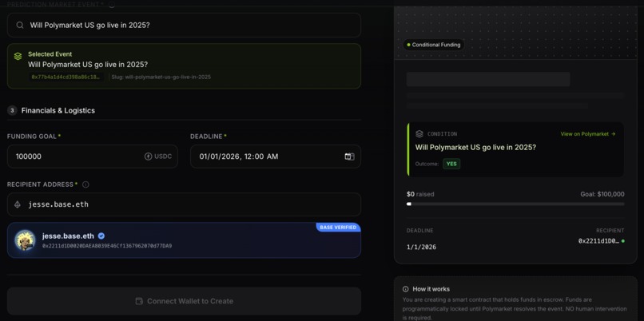644x321 pixels.
Task: Click the Deadline date input 01/01/2026
Action: pyautogui.click(x=276, y=157)
